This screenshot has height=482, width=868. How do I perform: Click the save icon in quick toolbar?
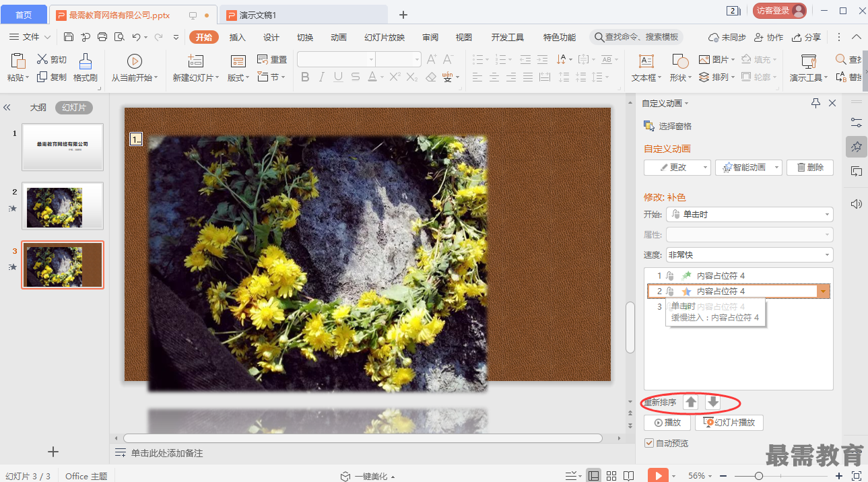tap(69, 37)
